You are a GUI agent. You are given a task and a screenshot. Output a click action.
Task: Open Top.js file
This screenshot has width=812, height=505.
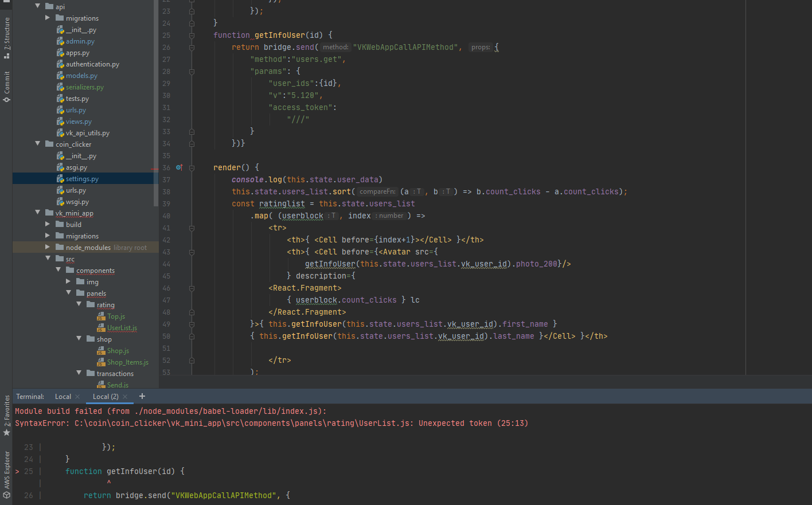click(116, 316)
